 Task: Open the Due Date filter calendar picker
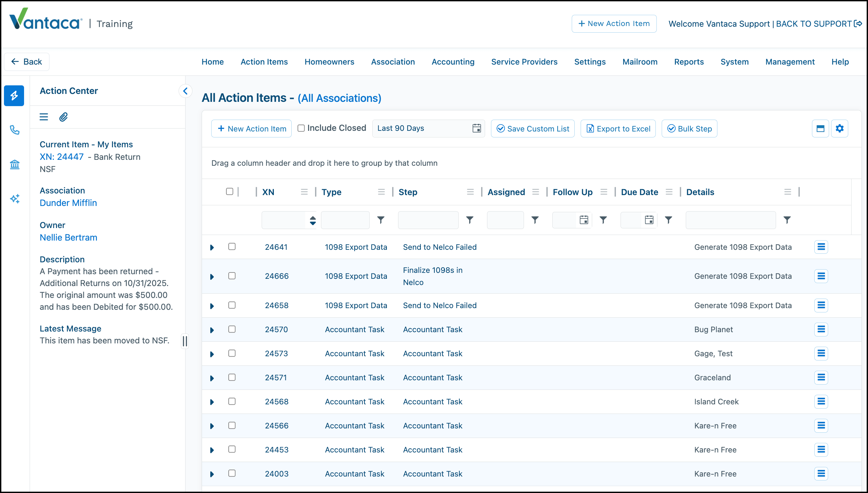[x=649, y=220]
